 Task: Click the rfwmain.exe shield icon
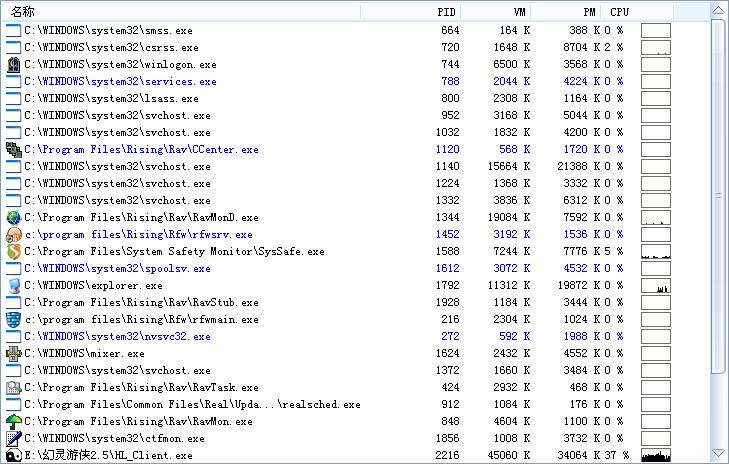pos(13,319)
